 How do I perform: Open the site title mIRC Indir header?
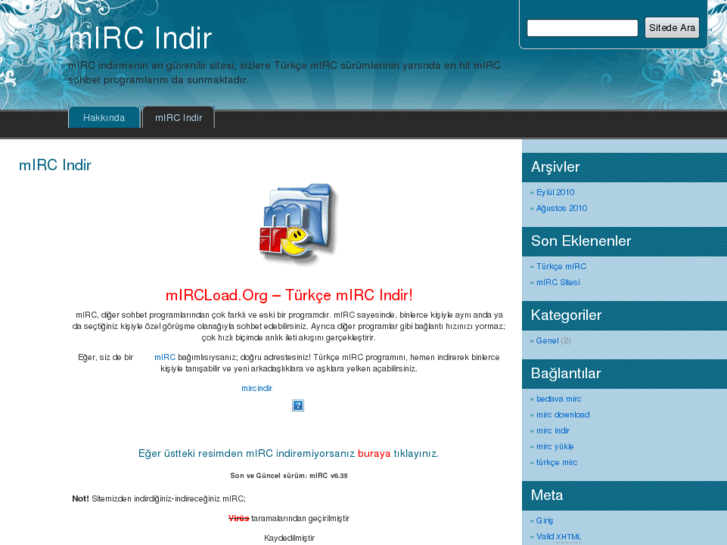(x=140, y=38)
